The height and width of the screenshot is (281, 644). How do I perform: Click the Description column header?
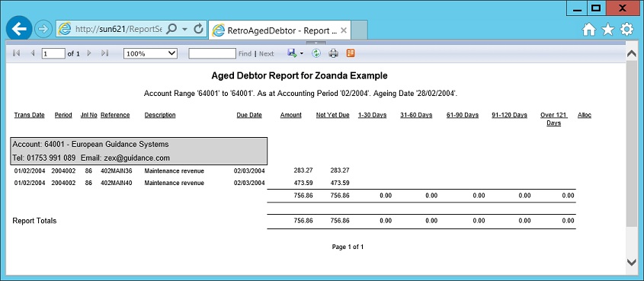tap(160, 115)
